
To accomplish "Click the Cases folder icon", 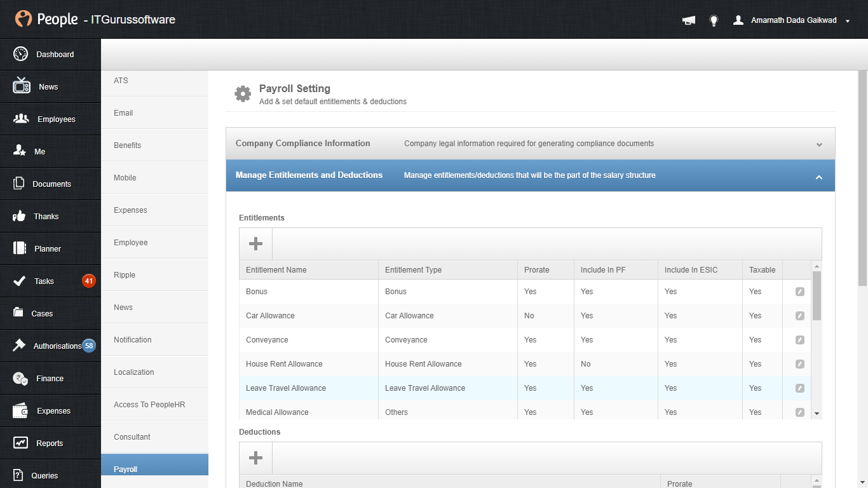I will pos(18,313).
